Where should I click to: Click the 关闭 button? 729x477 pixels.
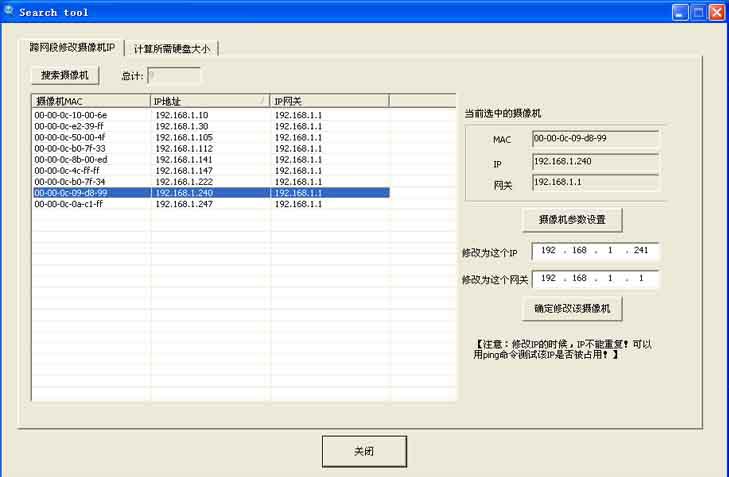coord(364,451)
